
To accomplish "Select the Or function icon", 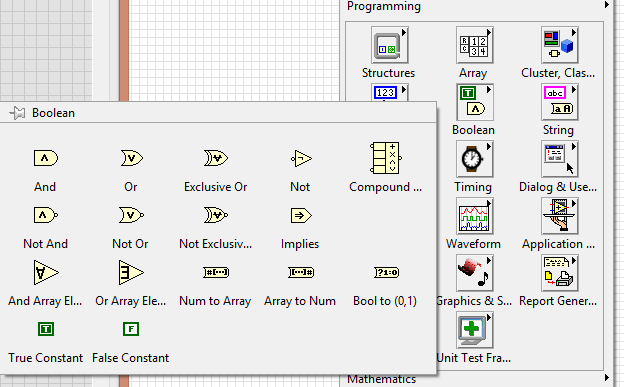I will [x=131, y=158].
